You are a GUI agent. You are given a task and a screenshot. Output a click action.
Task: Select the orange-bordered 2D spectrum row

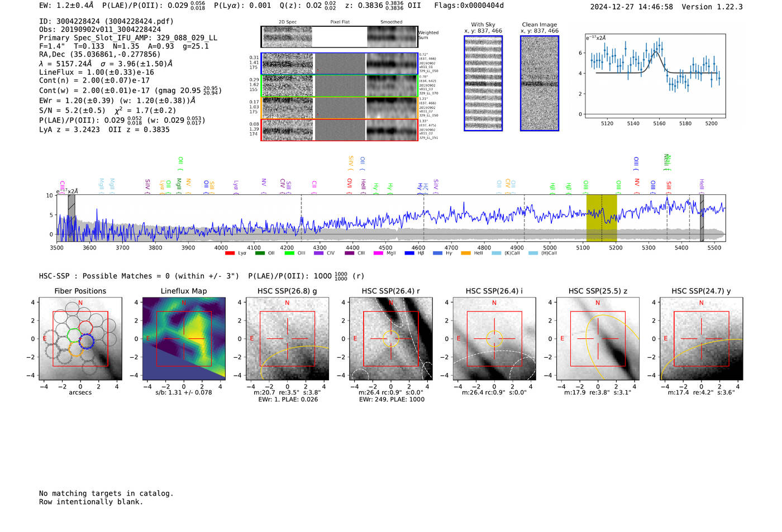pyautogui.click(x=340, y=108)
